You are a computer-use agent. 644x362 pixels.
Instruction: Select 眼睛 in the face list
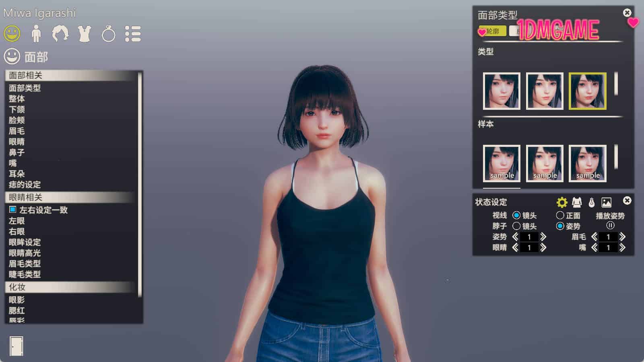click(17, 142)
